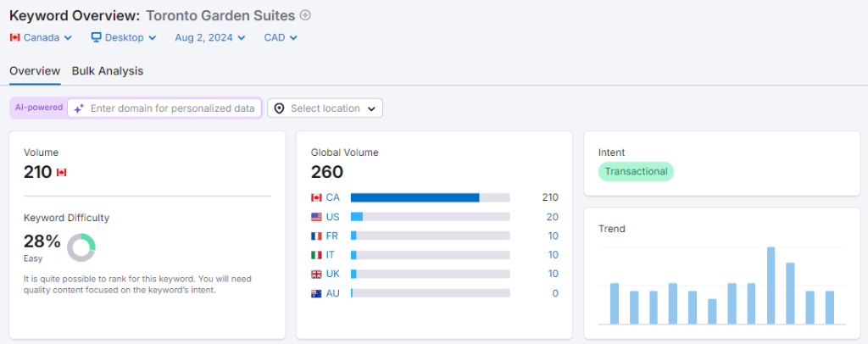Click the UK flag in Global Volume
The height and width of the screenshot is (344, 868).
tap(316, 275)
